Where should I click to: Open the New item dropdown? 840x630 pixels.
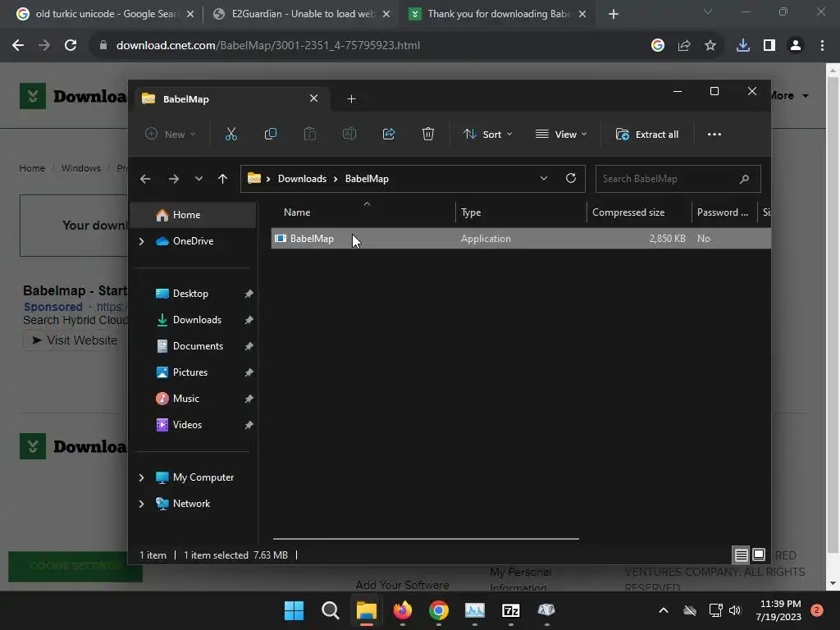pos(171,134)
